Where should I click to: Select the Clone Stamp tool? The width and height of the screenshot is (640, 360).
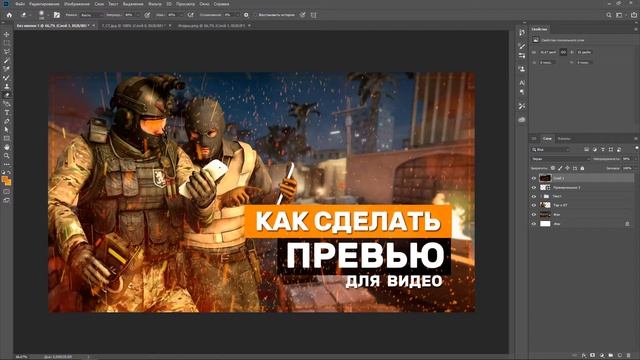(x=7, y=86)
